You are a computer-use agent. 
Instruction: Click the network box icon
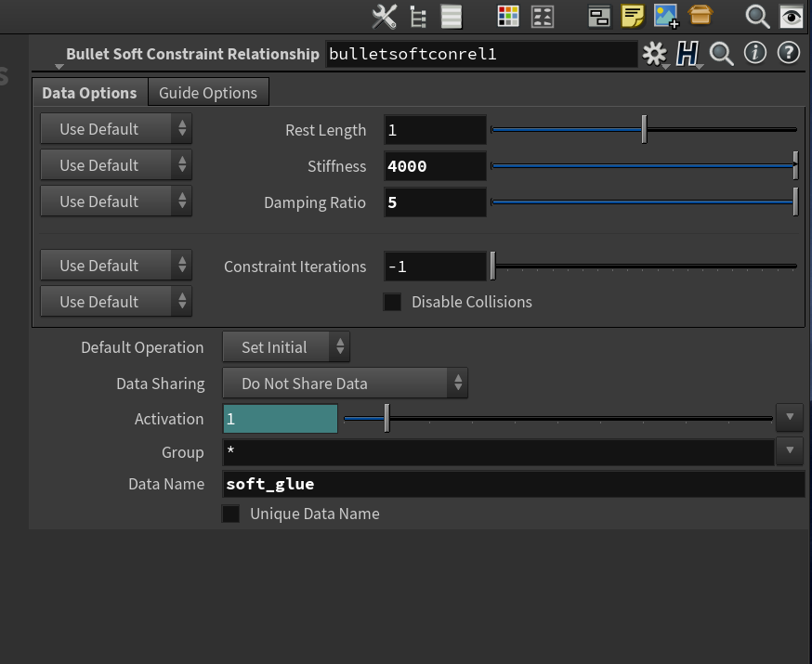599,17
